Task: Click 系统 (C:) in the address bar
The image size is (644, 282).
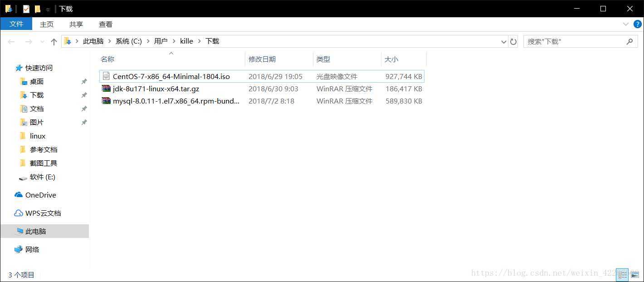Action: tap(129, 41)
